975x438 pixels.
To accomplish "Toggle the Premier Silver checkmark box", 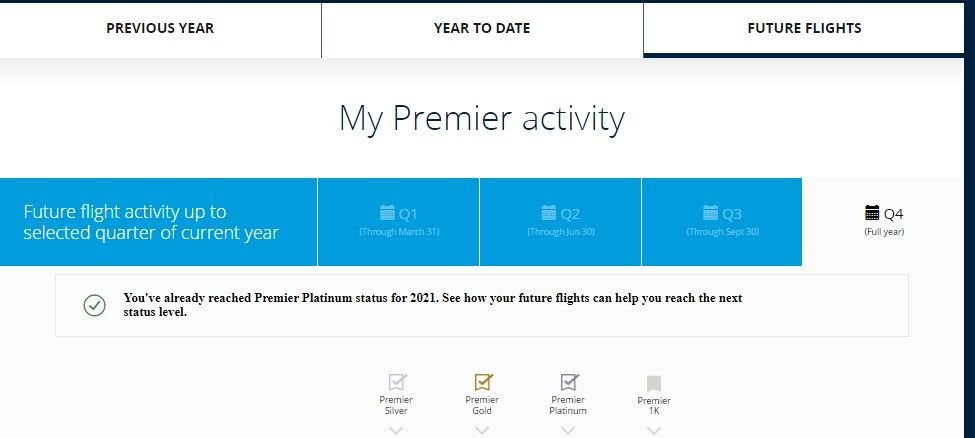I will pos(397,382).
